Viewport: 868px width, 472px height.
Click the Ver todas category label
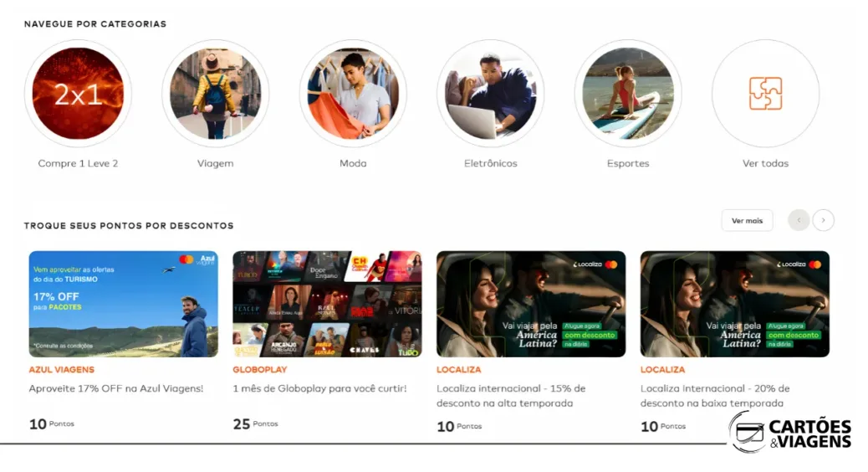point(766,163)
